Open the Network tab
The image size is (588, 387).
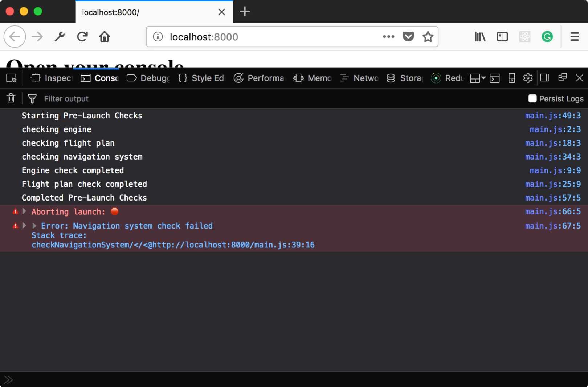359,78
